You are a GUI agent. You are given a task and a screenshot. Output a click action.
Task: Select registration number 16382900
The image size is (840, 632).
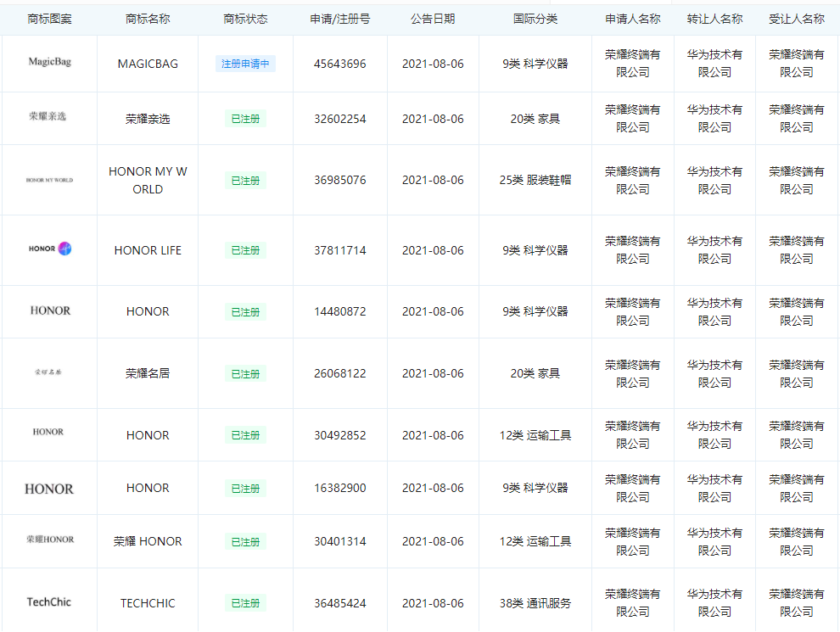click(340, 488)
